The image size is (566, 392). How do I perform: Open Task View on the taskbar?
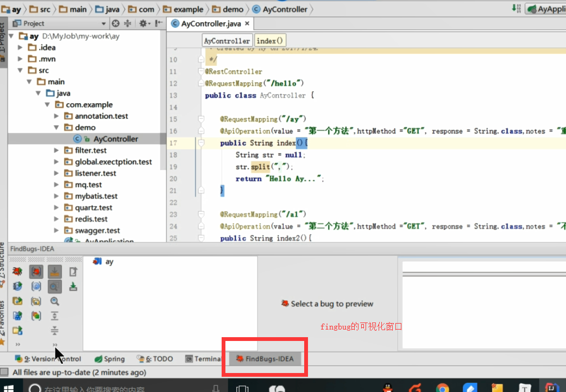click(x=242, y=388)
